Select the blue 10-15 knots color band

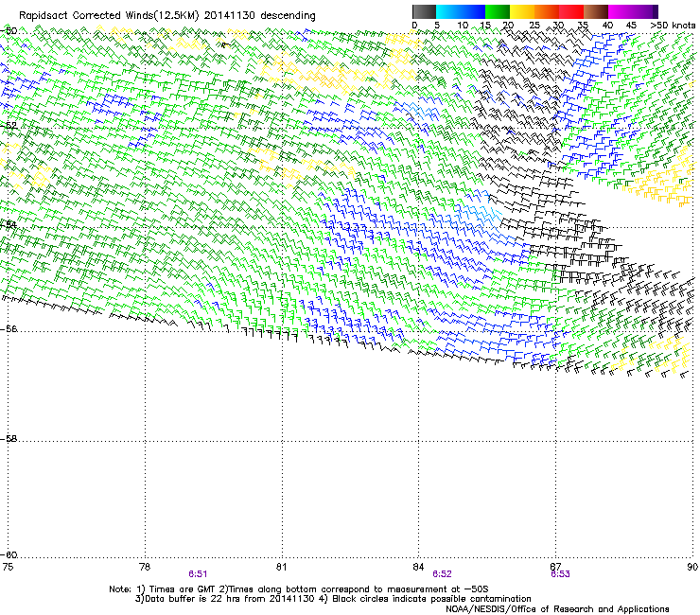(473, 11)
